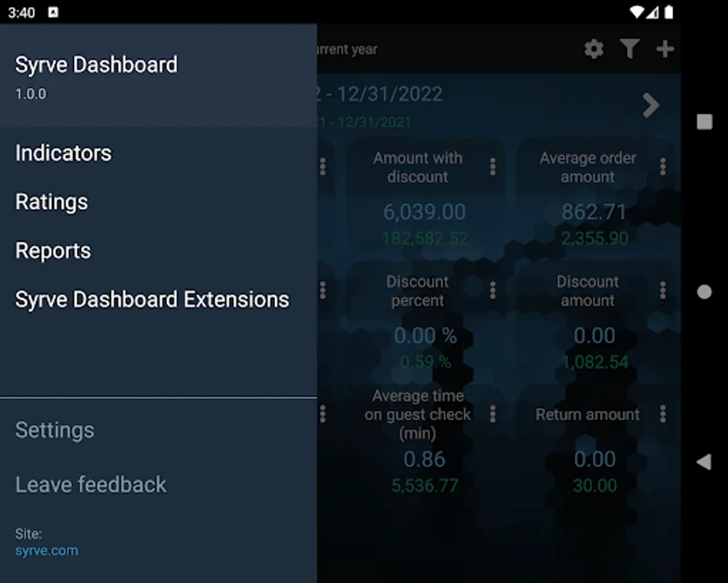Image resolution: width=728 pixels, height=583 pixels.
Task: Select the comparison date range ending 12/31/2021
Action: tap(365, 122)
